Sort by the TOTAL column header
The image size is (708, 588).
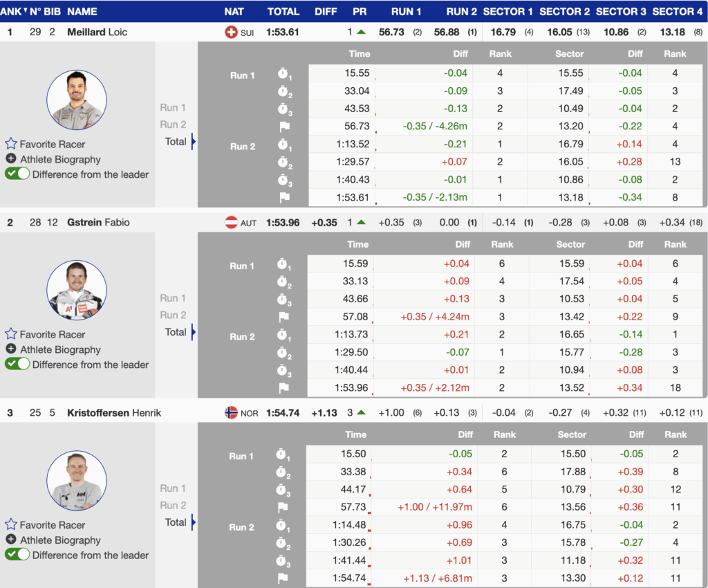(x=283, y=12)
